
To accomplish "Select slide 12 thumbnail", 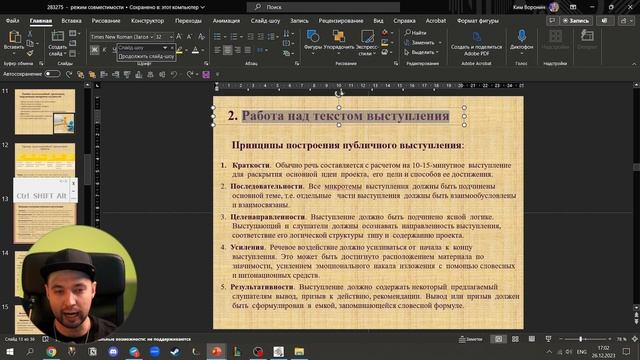I will [x=45, y=160].
